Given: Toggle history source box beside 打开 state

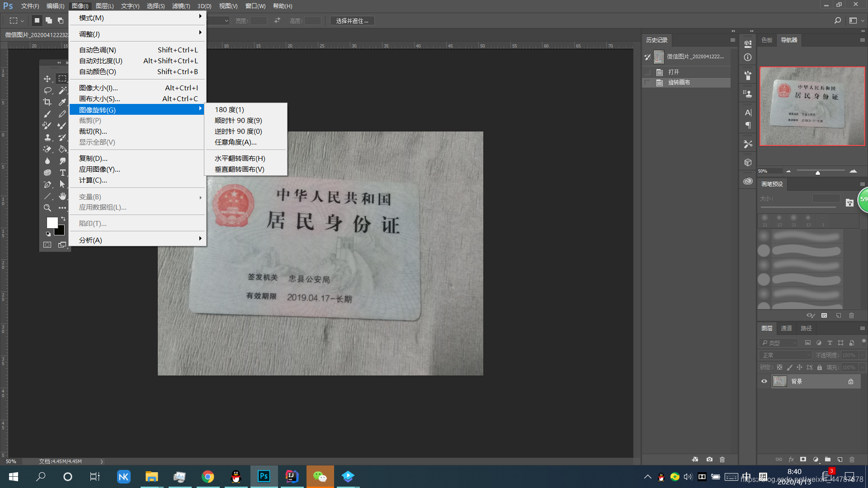Looking at the screenshot, I should click(x=647, y=72).
